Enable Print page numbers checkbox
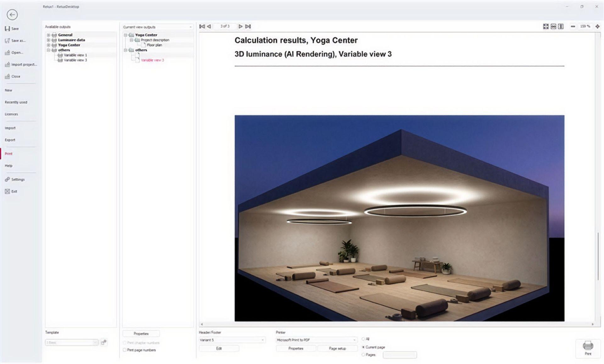 [125, 350]
